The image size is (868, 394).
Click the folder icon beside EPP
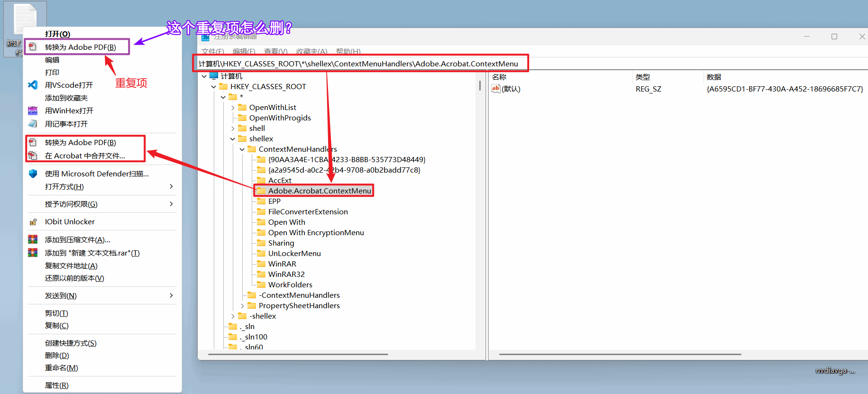(x=261, y=201)
